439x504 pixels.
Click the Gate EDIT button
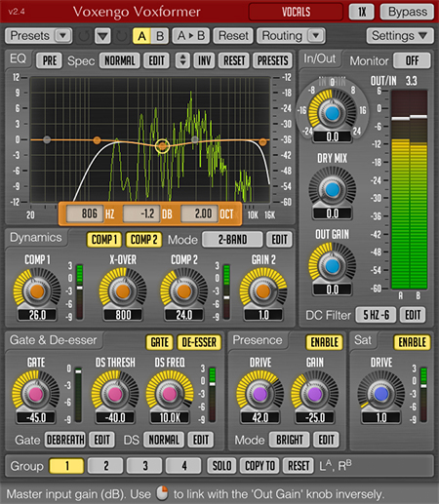point(101,440)
